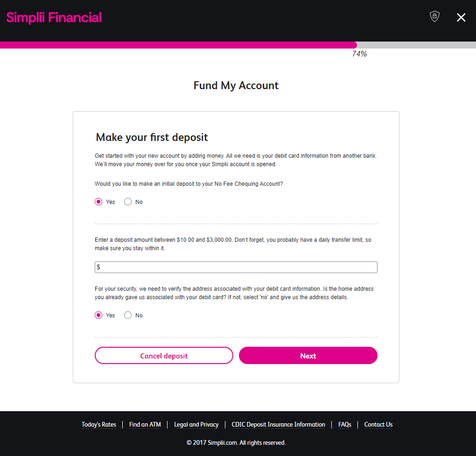Open Today's Rates footer link
Viewport: 476px width, 456px height.
pos(99,425)
